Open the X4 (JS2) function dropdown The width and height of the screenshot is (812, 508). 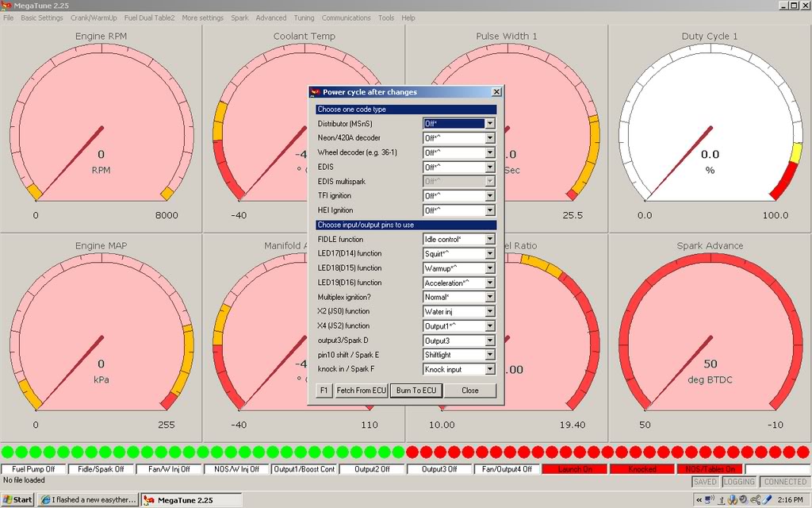pyautogui.click(x=490, y=326)
